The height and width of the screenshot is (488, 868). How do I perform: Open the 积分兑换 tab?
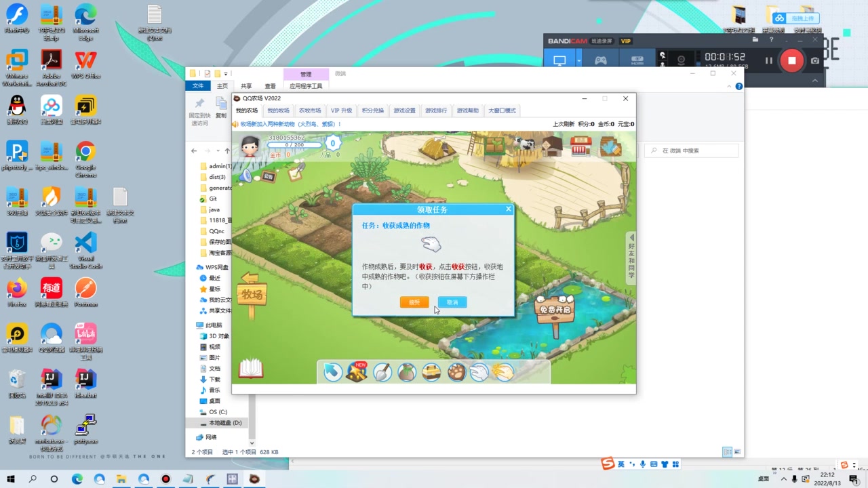pos(373,110)
